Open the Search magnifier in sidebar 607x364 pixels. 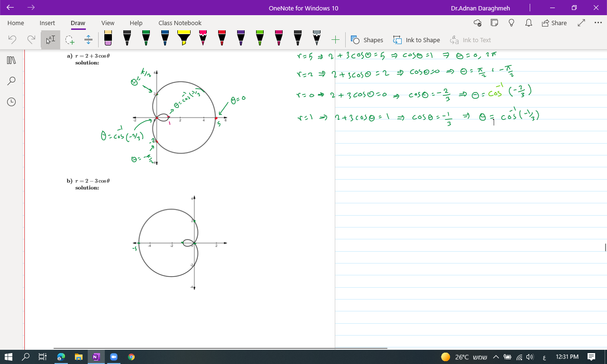(11, 81)
